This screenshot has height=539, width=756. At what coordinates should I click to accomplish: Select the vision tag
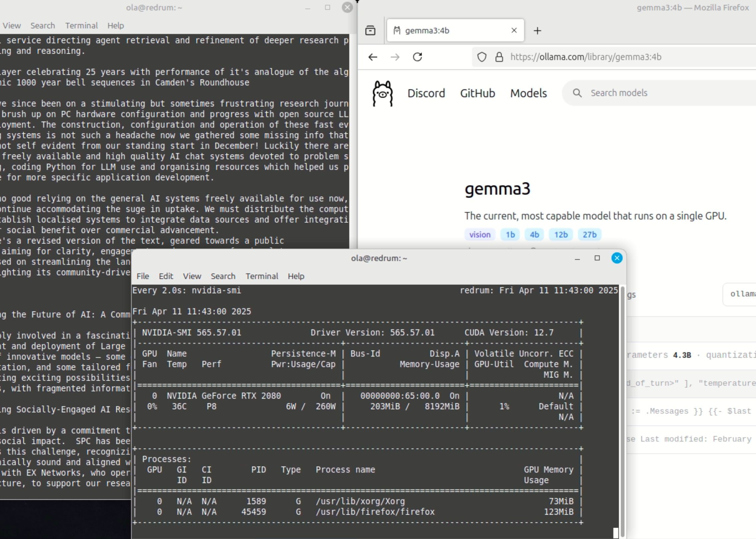tap(480, 234)
